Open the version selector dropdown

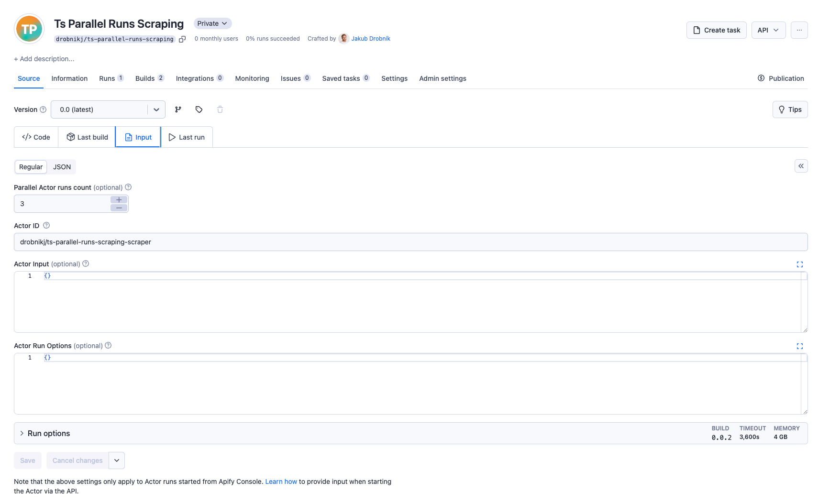click(156, 110)
